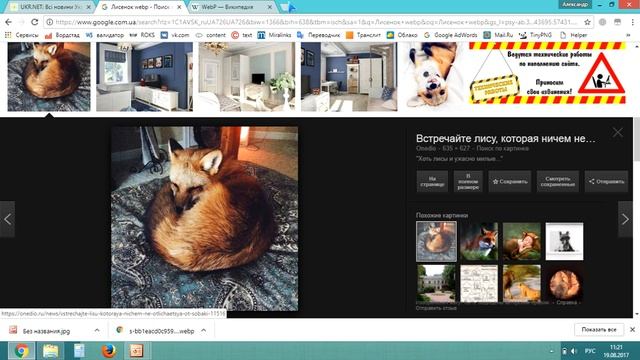Open the vk.com bookmark

point(175,35)
